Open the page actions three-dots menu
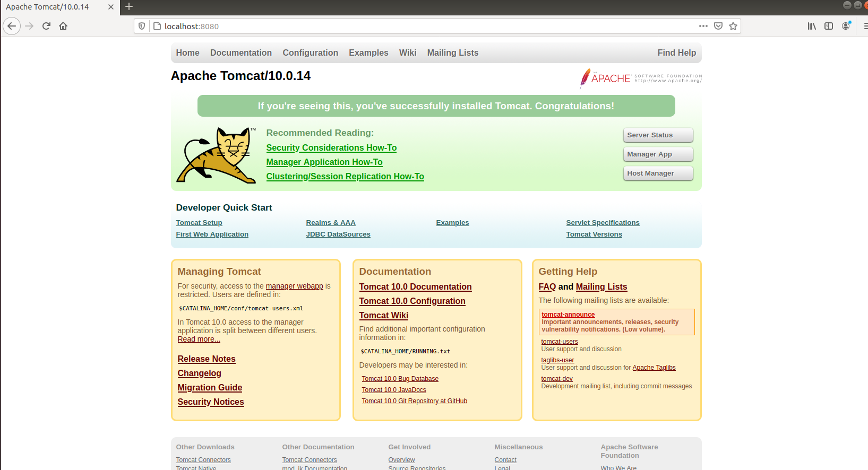The height and width of the screenshot is (470, 868). (703, 26)
